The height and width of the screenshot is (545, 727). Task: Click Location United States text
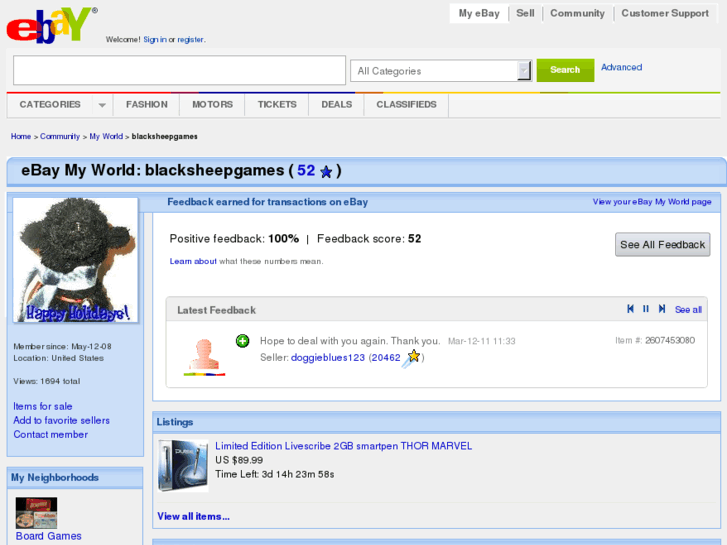tap(58, 358)
